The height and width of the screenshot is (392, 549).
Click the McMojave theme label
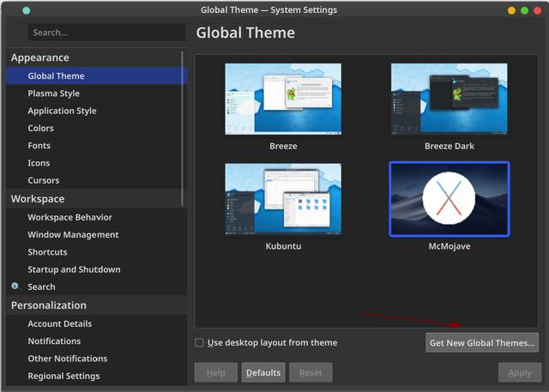449,246
